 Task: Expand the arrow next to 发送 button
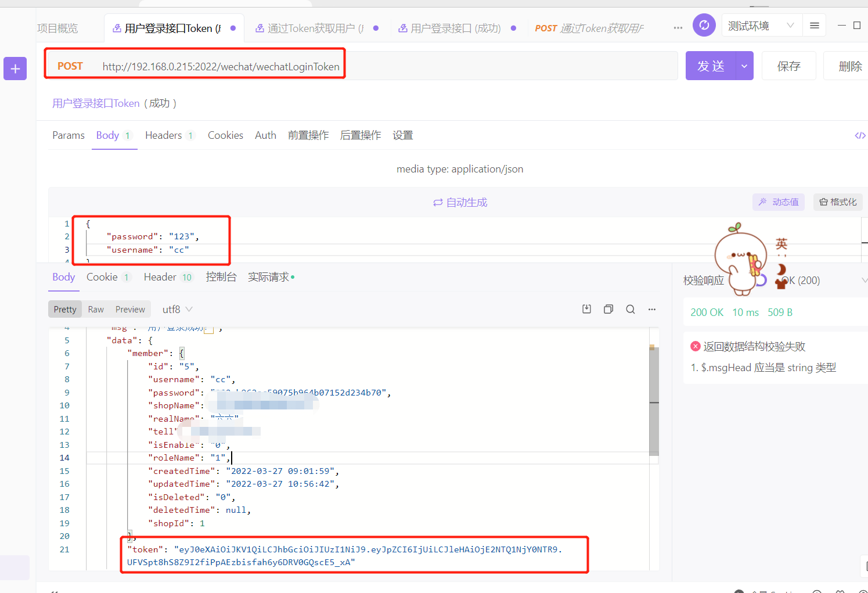point(744,66)
